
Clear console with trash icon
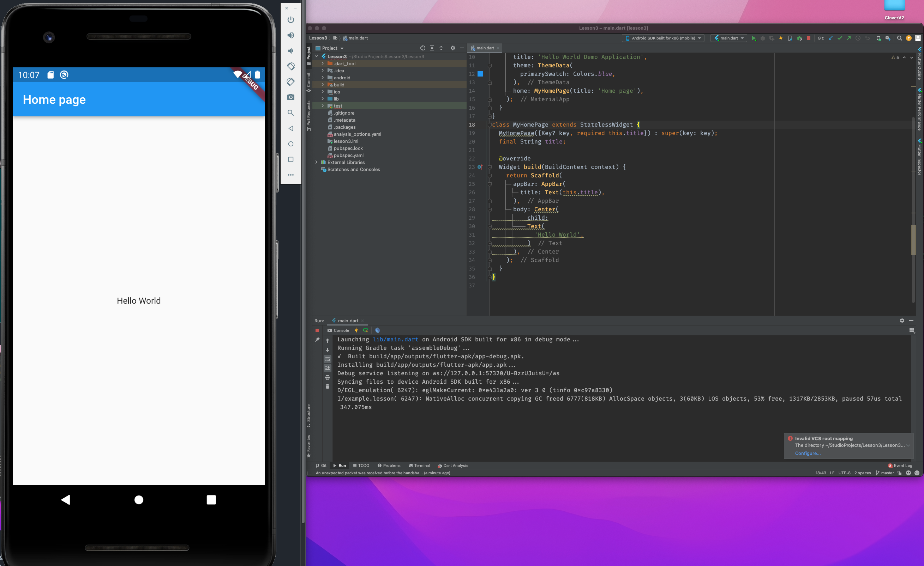click(328, 386)
